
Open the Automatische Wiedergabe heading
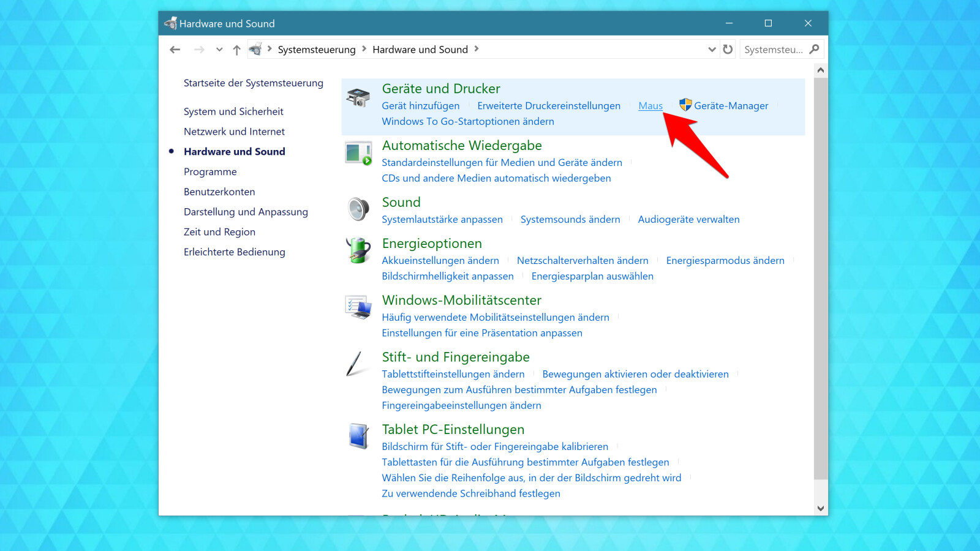coord(462,146)
